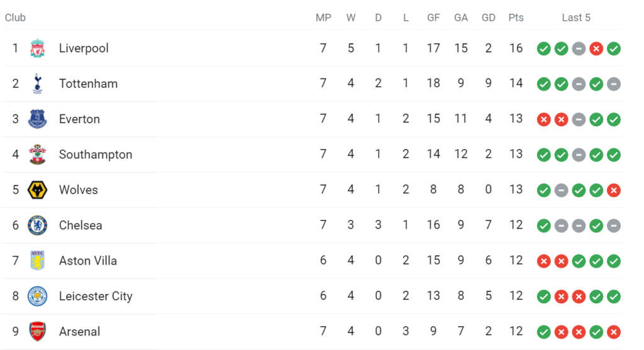The width and height of the screenshot is (644, 350).
Task: Click the Chelsea lion badge
Action: click(x=37, y=225)
